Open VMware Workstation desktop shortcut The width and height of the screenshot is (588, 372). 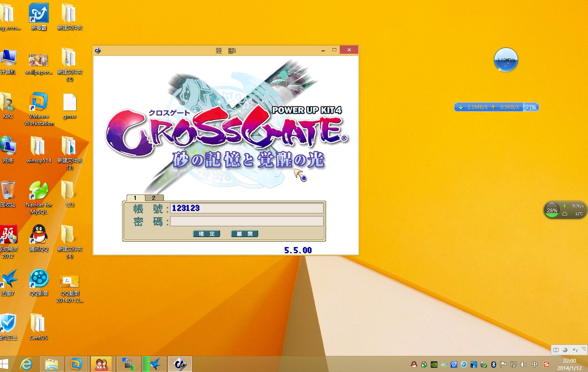tap(39, 103)
